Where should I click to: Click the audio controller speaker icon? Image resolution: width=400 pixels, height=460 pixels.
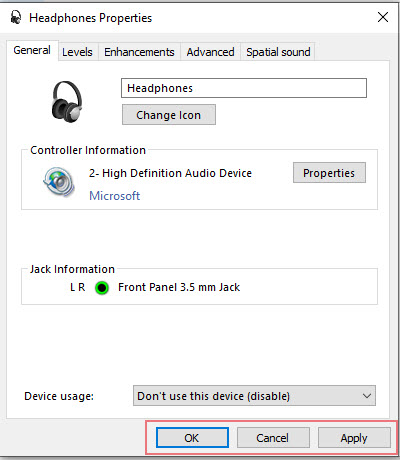pos(59,182)
